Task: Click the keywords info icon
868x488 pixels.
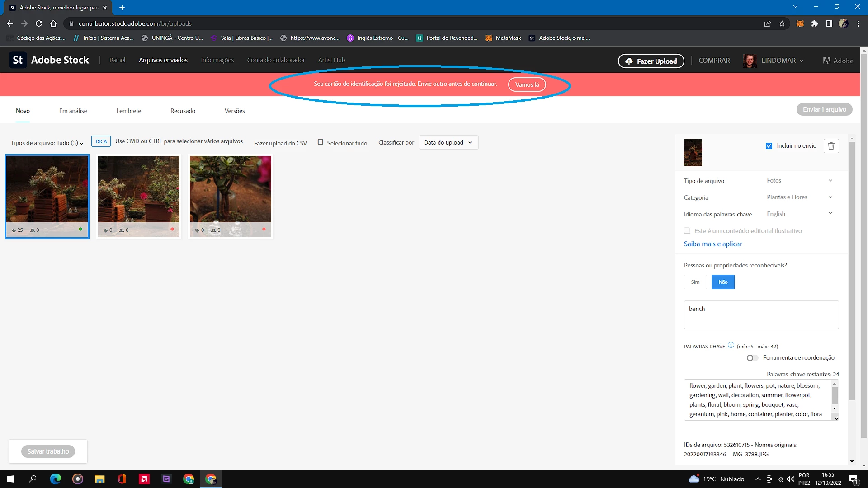Action: [731, 345]
